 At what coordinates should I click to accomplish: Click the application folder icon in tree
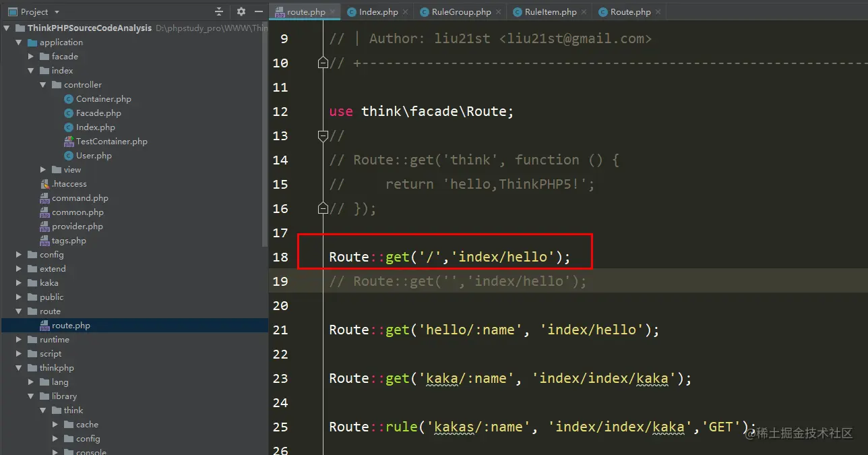pos(32,42)
